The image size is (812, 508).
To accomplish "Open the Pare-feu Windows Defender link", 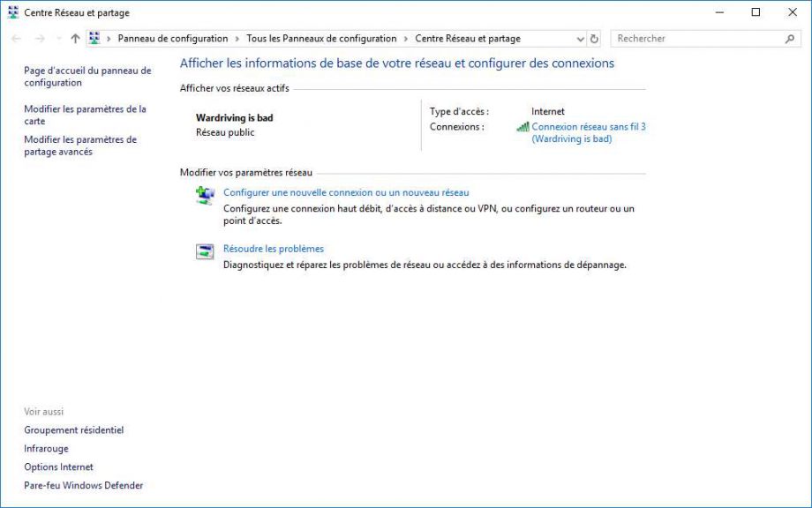I will click(x=83, y=485).
